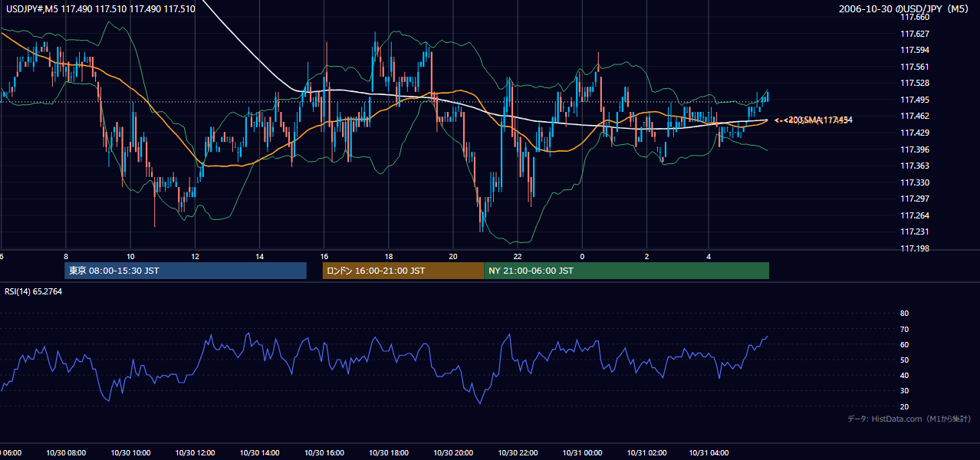Image resolution: width=980 pixels, height=460 pixels.
Task: Click the hour 16 label under the price chart
Action: (324, 256)
